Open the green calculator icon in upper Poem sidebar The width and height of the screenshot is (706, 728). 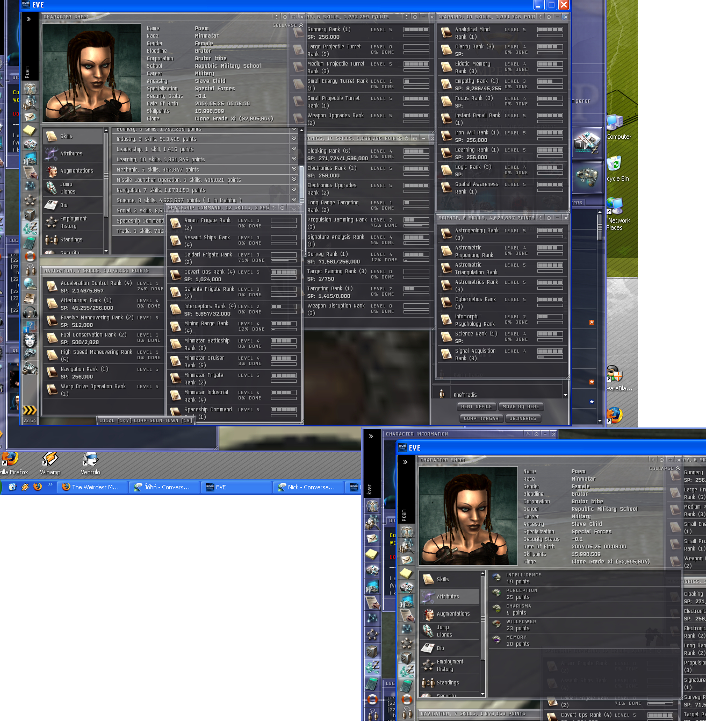[x=31, y=242]
